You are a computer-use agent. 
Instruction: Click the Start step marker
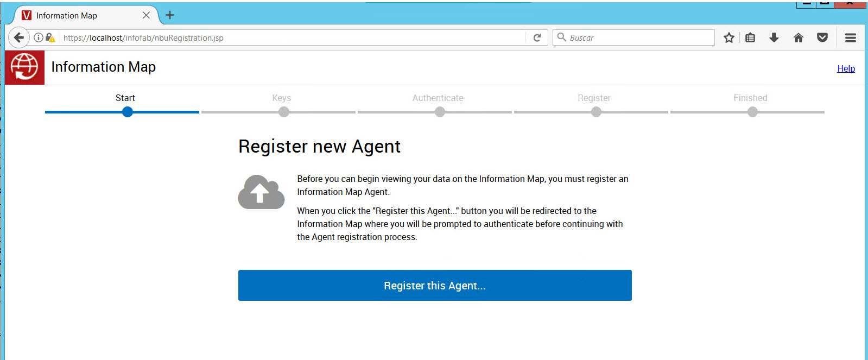click(x=128, y=112)
